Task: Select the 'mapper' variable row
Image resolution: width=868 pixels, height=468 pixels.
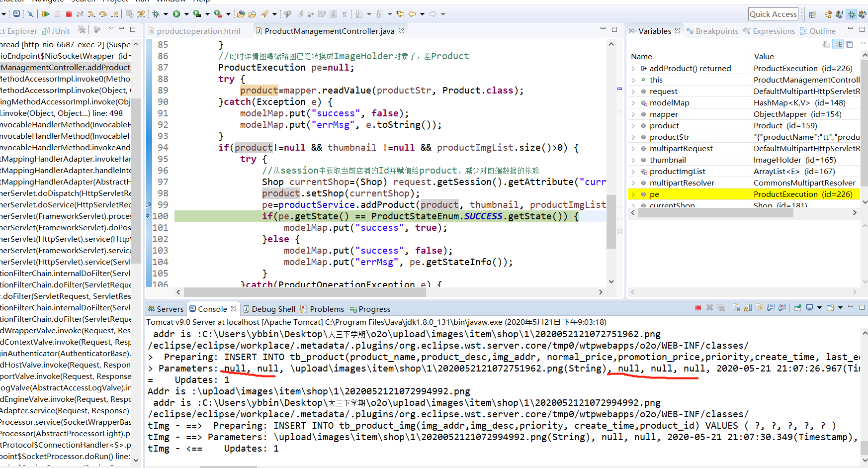Action: pos(744,114)
